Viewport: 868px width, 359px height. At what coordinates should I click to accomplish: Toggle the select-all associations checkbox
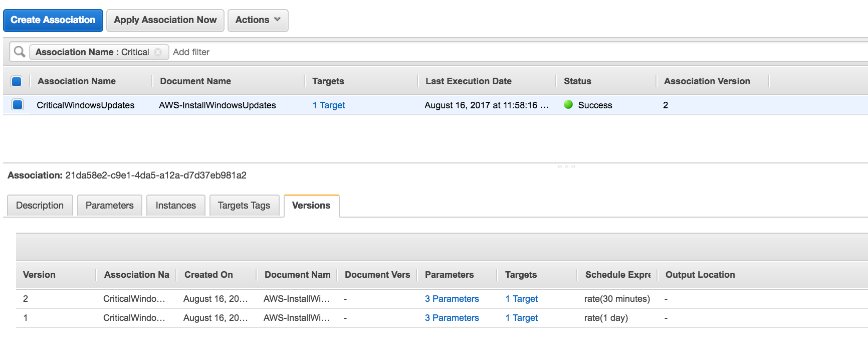click(17, 81)
